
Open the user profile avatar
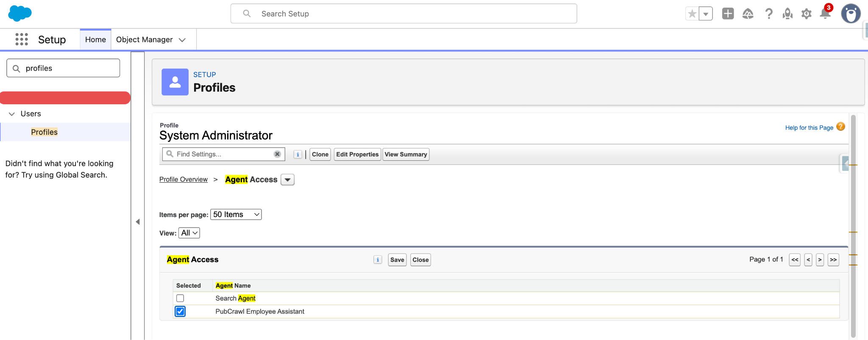[x=851, y=14]
